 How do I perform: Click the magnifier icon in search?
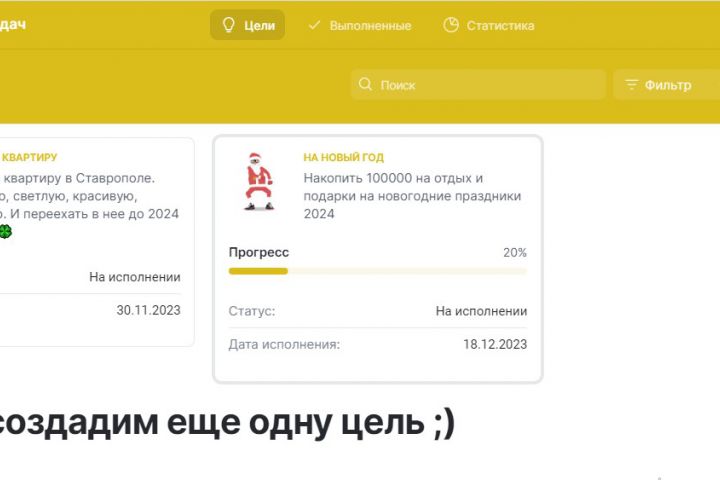[365, 84]
